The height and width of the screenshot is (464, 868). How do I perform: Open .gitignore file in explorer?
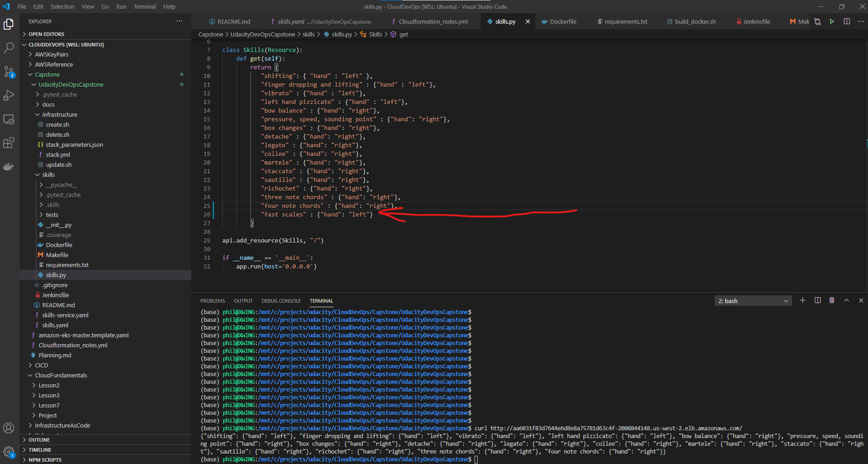tap(106, 285)
